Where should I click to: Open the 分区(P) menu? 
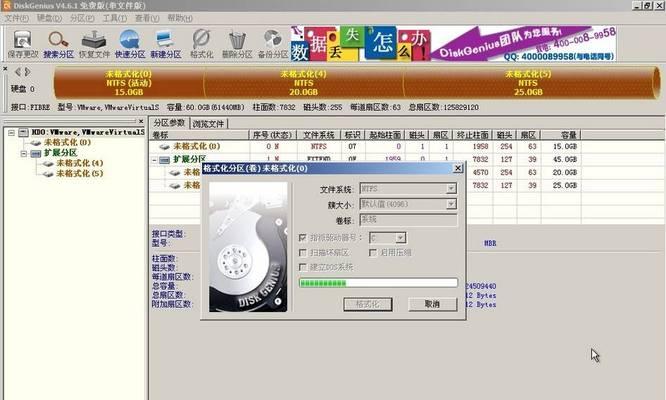coord(82,18)
